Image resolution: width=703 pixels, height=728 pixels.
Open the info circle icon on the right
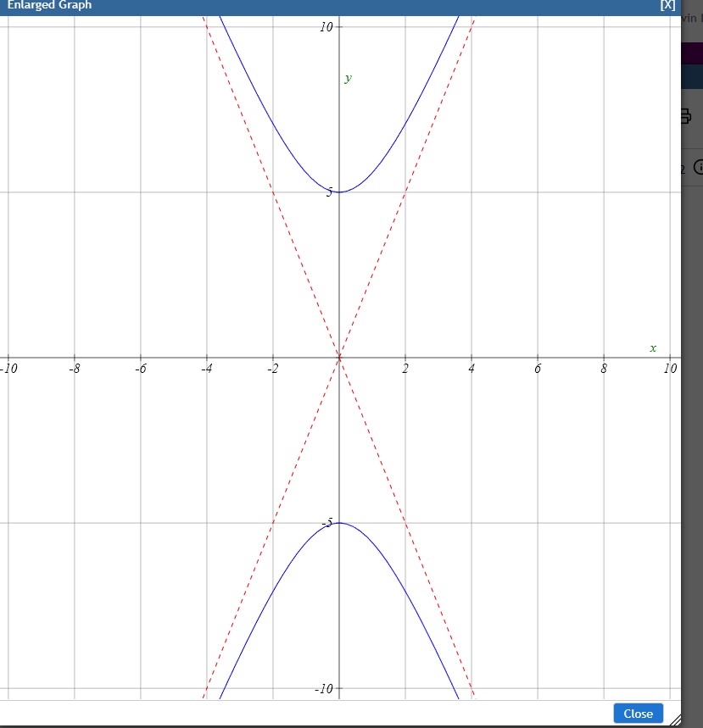click(698, 168)
